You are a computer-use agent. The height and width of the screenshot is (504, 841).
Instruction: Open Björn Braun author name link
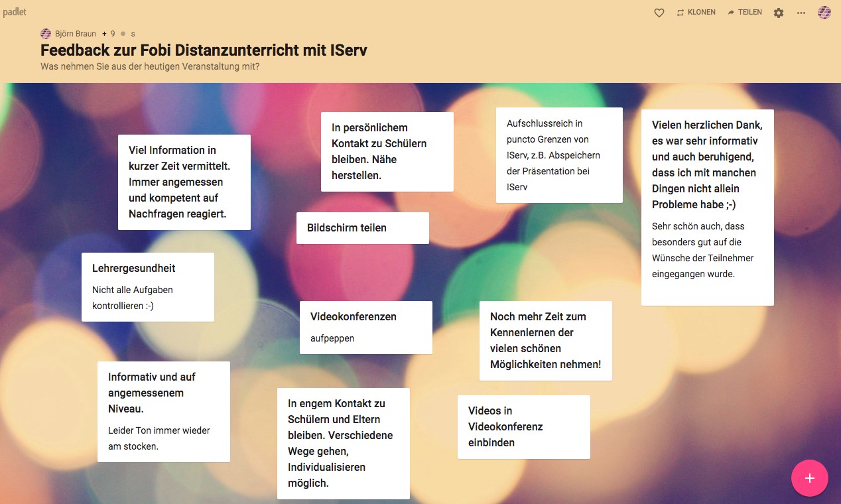[75, 33]
